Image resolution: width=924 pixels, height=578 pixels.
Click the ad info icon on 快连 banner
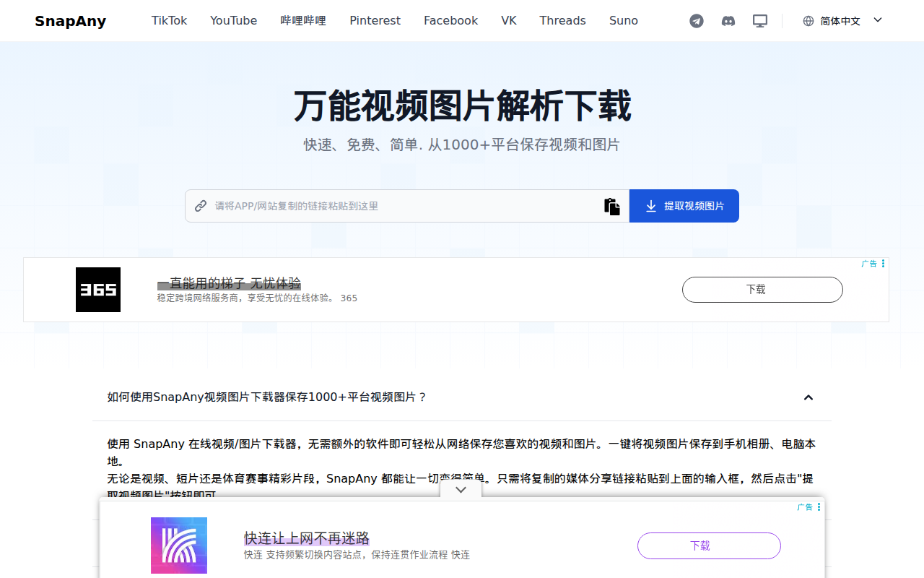tap(819, 507)
